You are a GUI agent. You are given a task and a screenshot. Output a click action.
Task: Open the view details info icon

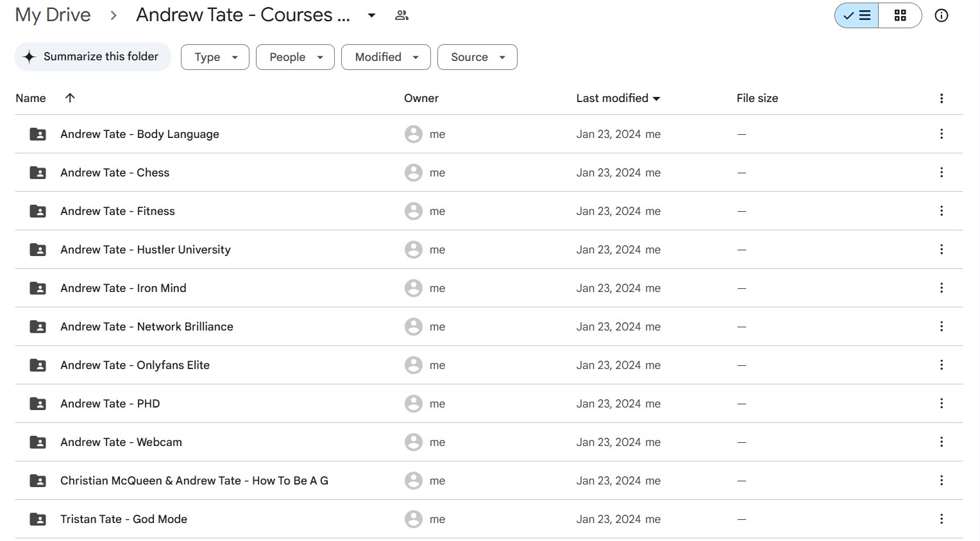941,15
